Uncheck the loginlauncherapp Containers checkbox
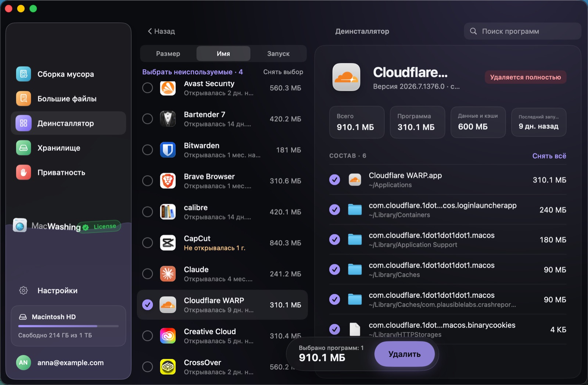 [x=334, y=210]
